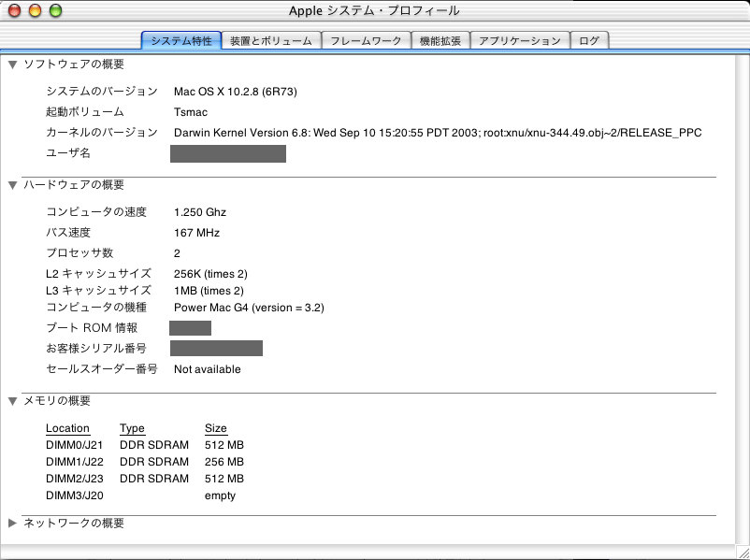Click the Power Mac G4 (version = 3.2) text
Screen dimensions: 750x560
pos(249,308)
